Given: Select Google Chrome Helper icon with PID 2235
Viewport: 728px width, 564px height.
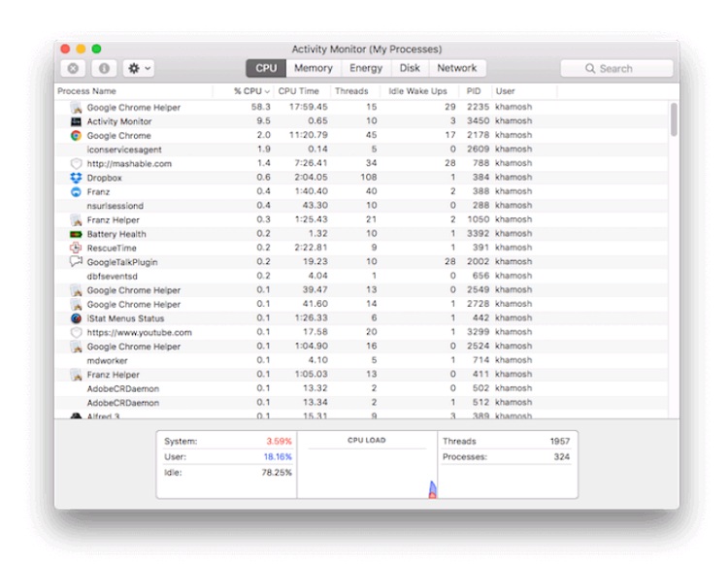Looking at the screenshot, I should (x=76, y=107).
